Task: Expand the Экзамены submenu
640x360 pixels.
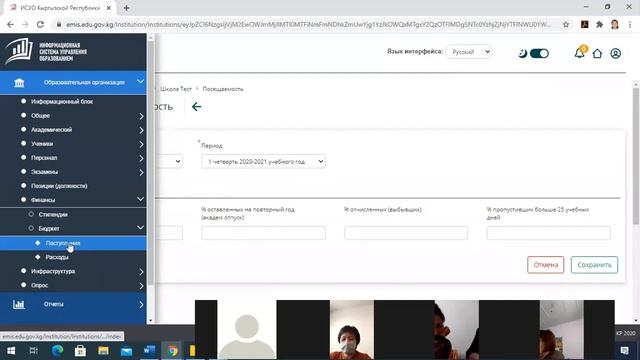Action: (x=141, y=173)
